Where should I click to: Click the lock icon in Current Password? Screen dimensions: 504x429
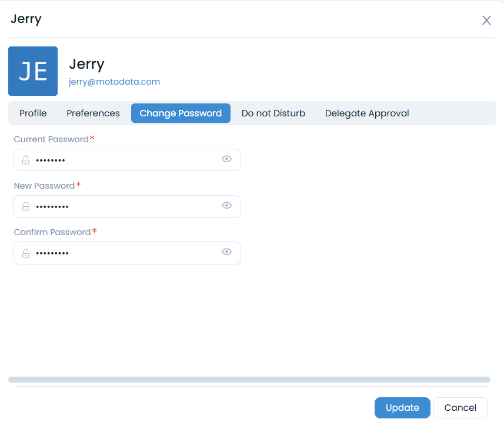pos(25,160)
